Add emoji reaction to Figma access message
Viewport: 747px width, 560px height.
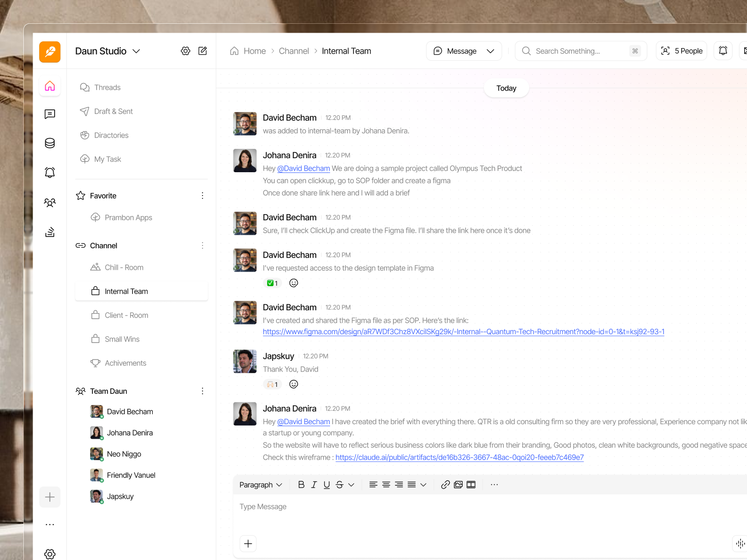point(294,283)
